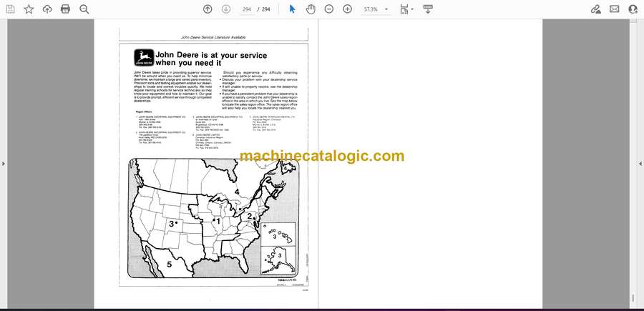The image size is (644, 311).
Task: Click region number 3 on Colorado
Action: click(171, 224)
